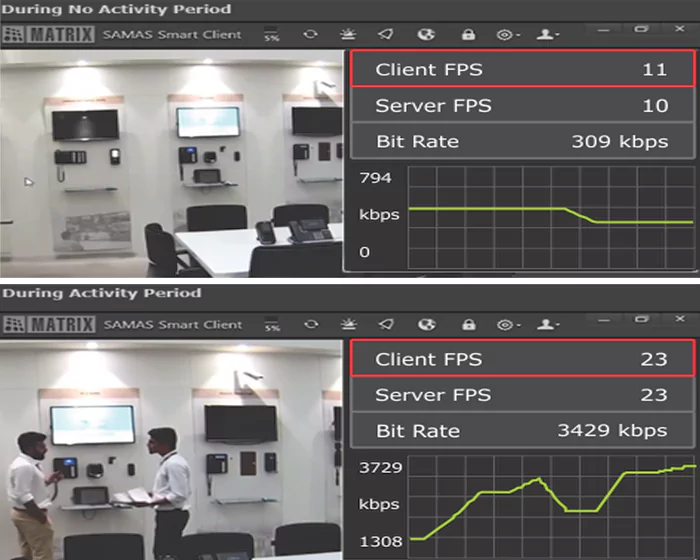Expand the user profile dropdown in the No Activity window
700x560 pixels.
pyautogui.click(x=547, y=34)
